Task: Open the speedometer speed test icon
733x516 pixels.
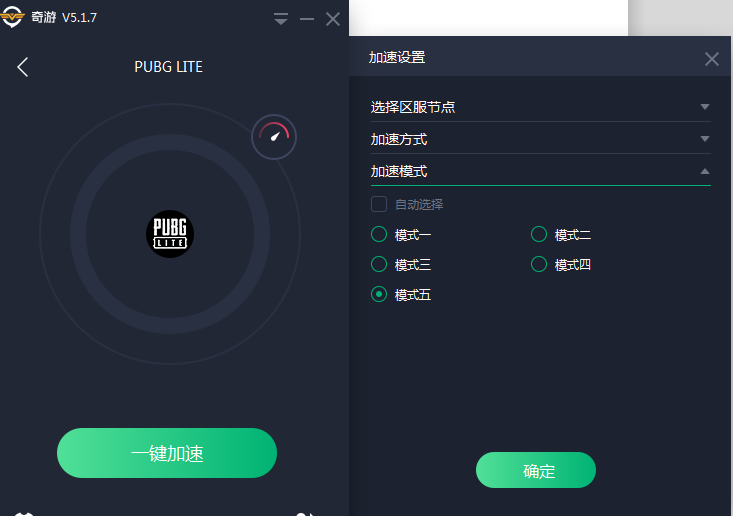Action: tap(274, 136)
